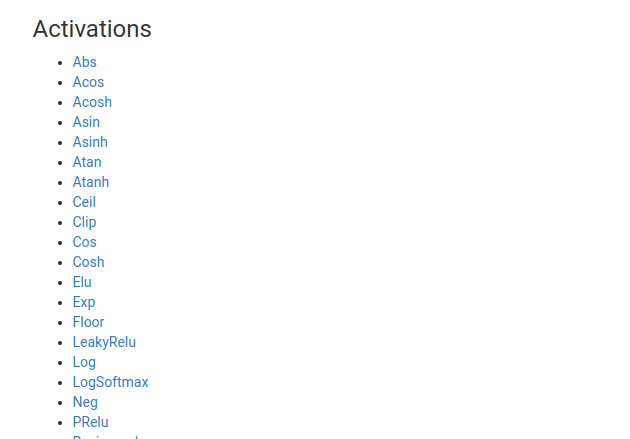Open the Ceil link

pyautogui.click(x=84, y=202)
